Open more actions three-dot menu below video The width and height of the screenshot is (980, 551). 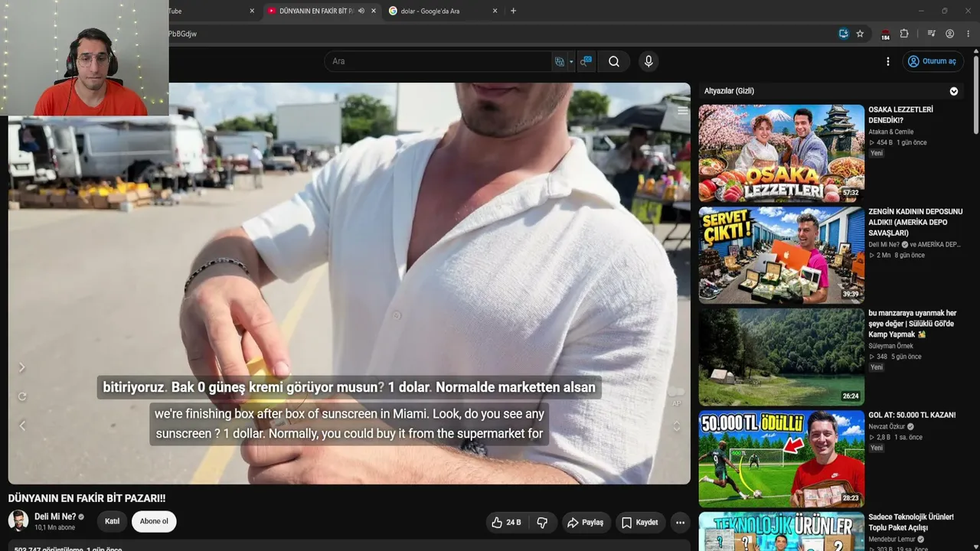[x=680, y=523]
